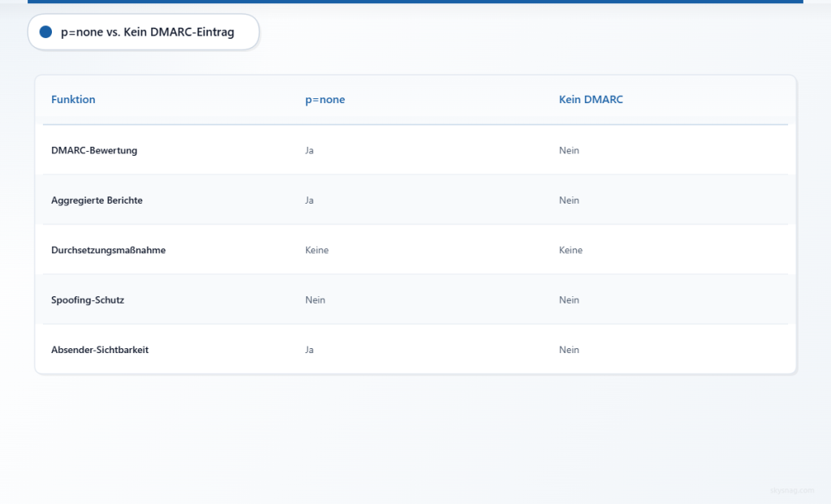
Task: Click 'Nein' under p=none in Spoofing-Schutz row
Action: coord(316,300)
